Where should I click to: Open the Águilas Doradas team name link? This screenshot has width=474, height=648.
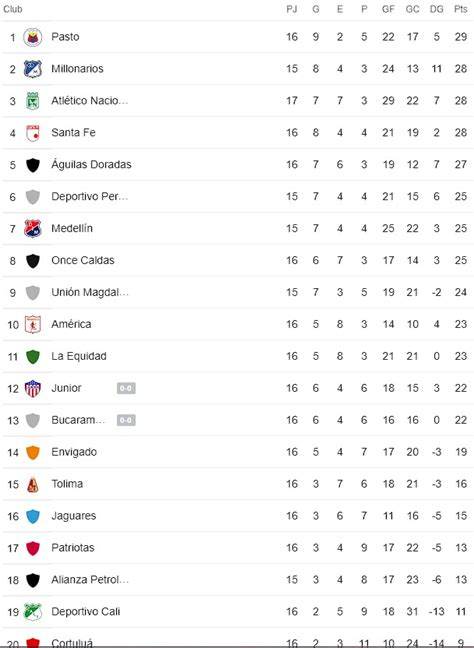tap(91, 164)
